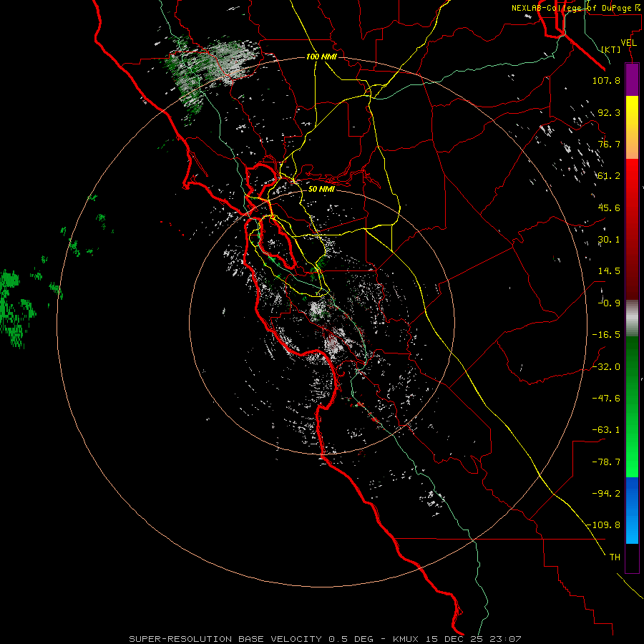Select the -47.6 velocity scale label
Image resolution: width=644 pixels, height=644 pixels.
pos(606,399)
